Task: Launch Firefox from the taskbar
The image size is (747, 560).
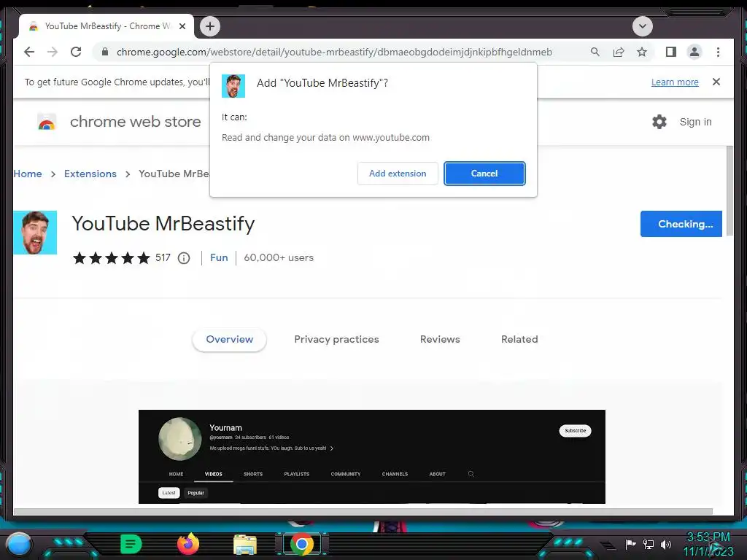Action: pyautogui.click(x=188, y=544)
